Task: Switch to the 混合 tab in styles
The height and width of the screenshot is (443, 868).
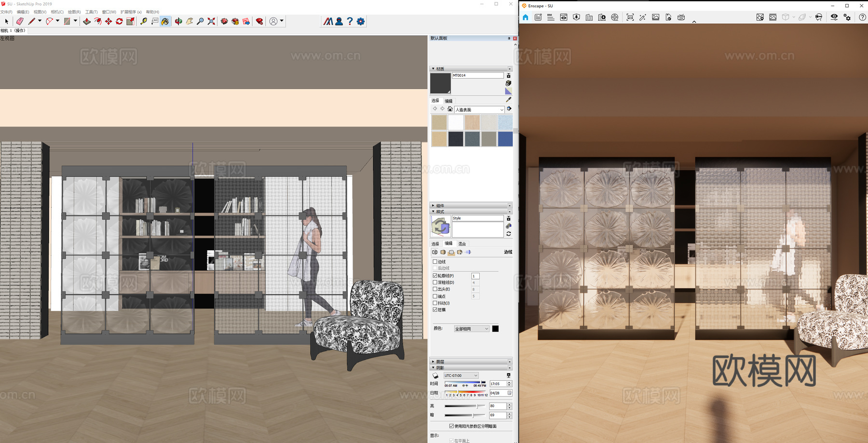Action: 462,244
